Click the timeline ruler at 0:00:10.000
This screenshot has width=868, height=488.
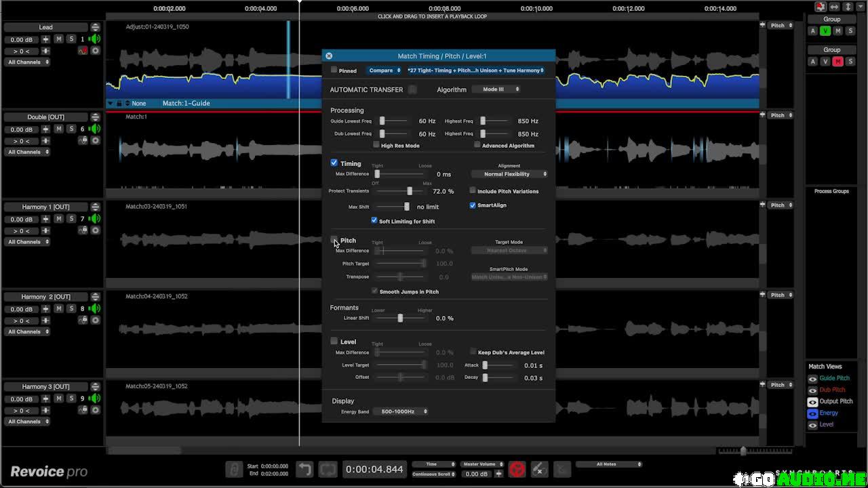pos(536,8)
